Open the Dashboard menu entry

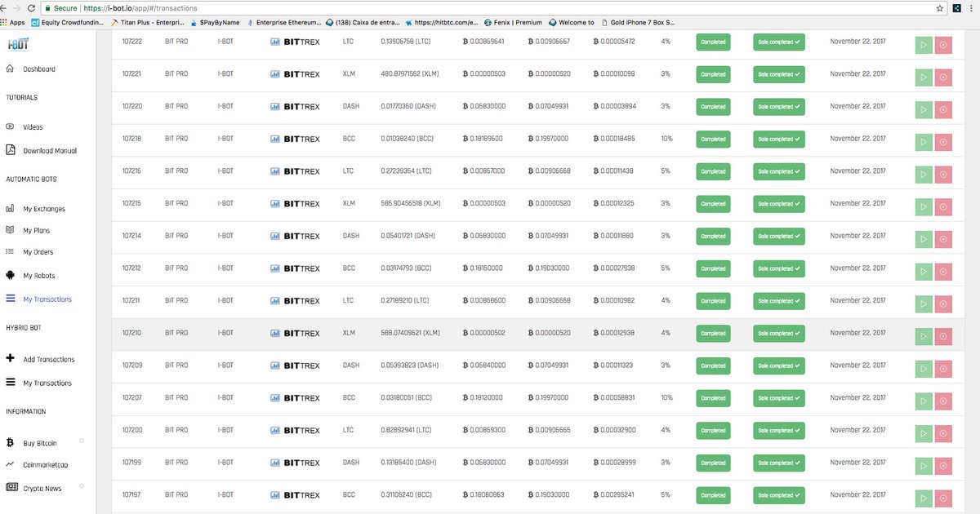coord(39,69)
